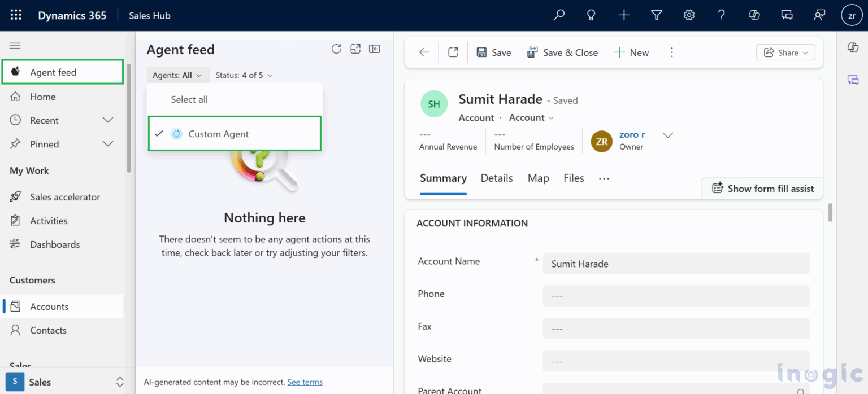Open the Map tab on the account
The width and height of the screenshot is (868, 394).
coord(537,178)
